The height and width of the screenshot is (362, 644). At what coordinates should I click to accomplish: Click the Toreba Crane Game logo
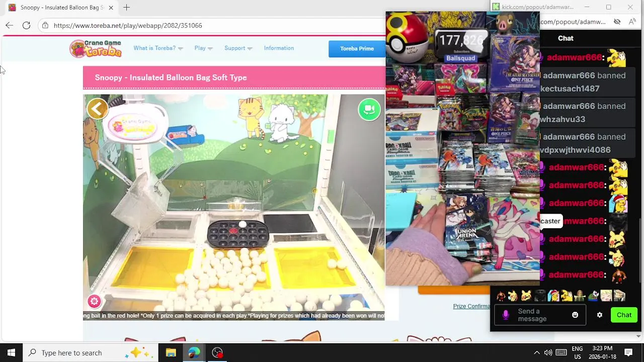click(96, 48)
